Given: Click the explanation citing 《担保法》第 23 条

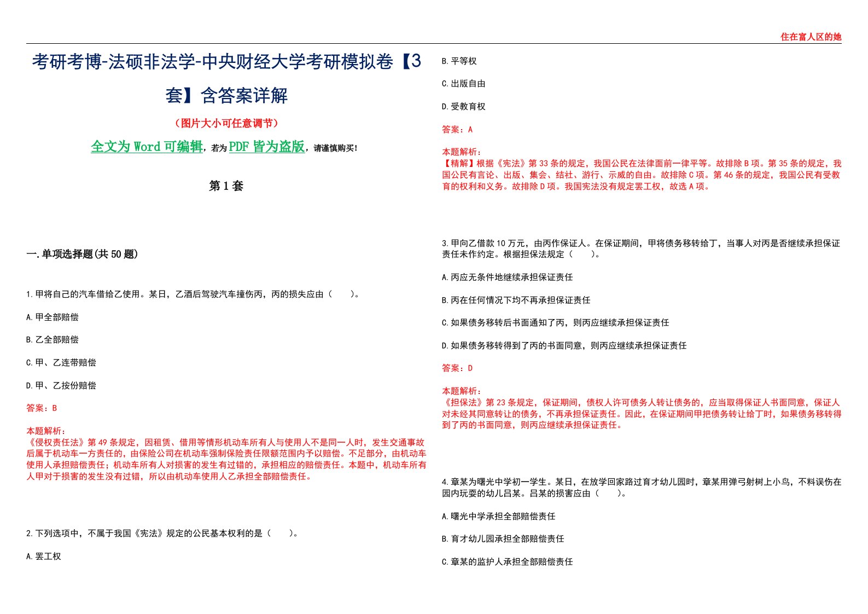Looking at the screenshot, I should pos(642,414).
